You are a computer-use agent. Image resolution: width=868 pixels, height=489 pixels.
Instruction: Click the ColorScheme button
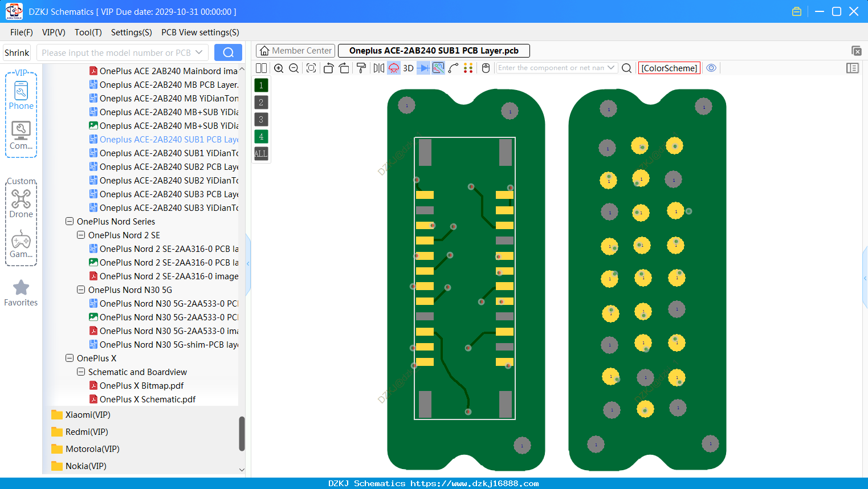(x=669, y=68)
